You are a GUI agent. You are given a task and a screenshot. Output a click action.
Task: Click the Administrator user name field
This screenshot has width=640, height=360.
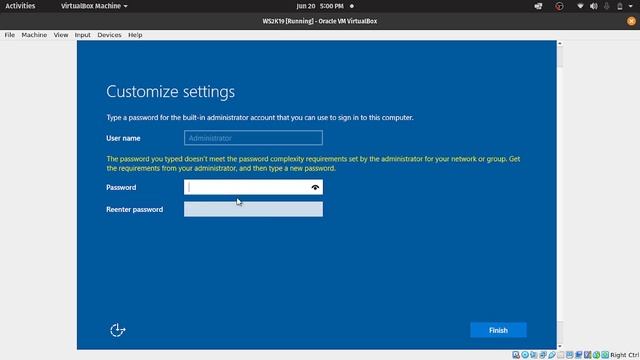click(x=253, y=138)
